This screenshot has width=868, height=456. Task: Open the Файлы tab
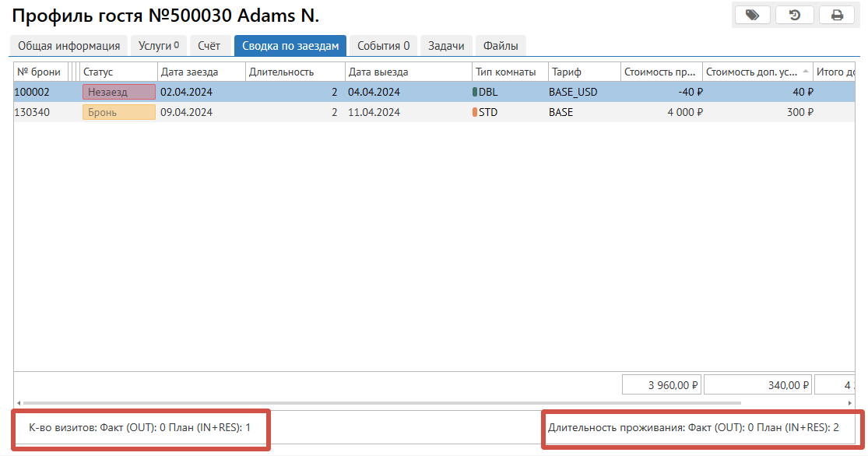[501, 46]
